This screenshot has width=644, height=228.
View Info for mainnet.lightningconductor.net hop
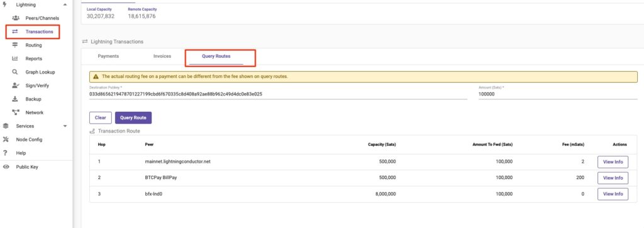pyautogui.click(x=613, y=162)
